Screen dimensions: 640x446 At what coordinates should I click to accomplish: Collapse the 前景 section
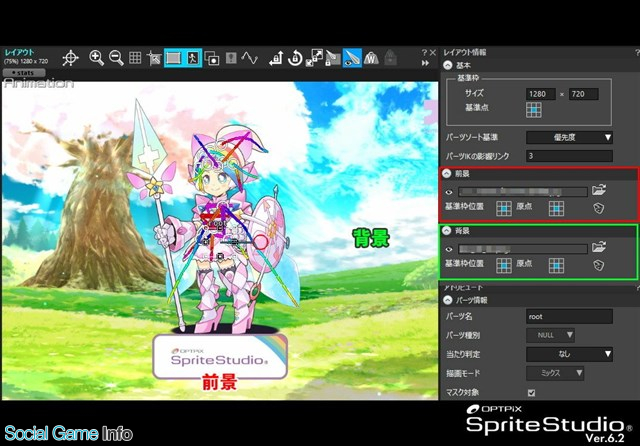coord(447,173)
